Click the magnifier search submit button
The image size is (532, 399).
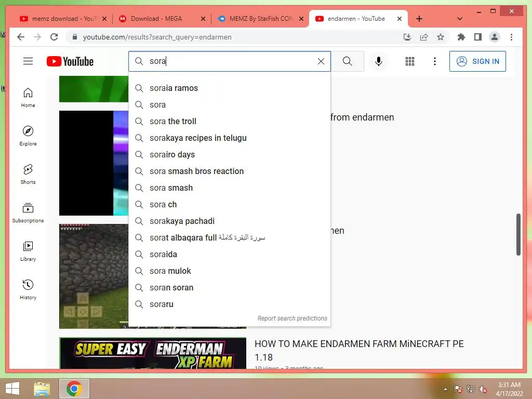click(347, 61)
